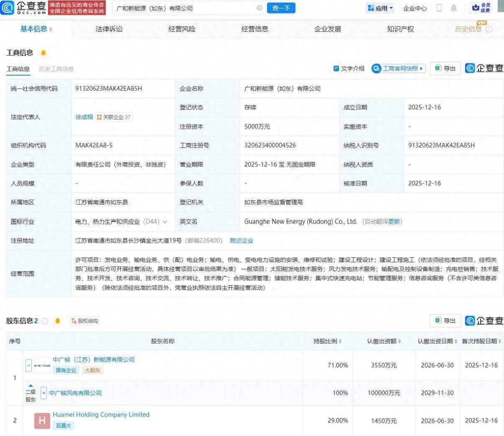Screen dimensions: 504x436
Task: Collapse the 中广核(江苏)新能源 shareholder row
Action: pyautogui.click(x=28, y=365)
